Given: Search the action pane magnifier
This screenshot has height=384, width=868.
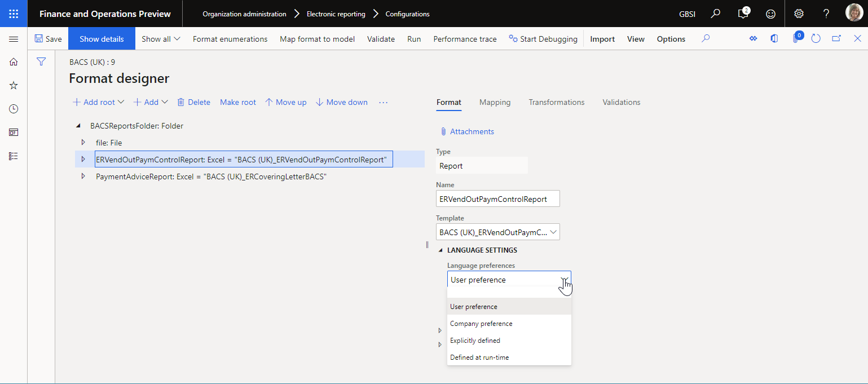Looking at the screenshot, I should (x=706, y=39).
